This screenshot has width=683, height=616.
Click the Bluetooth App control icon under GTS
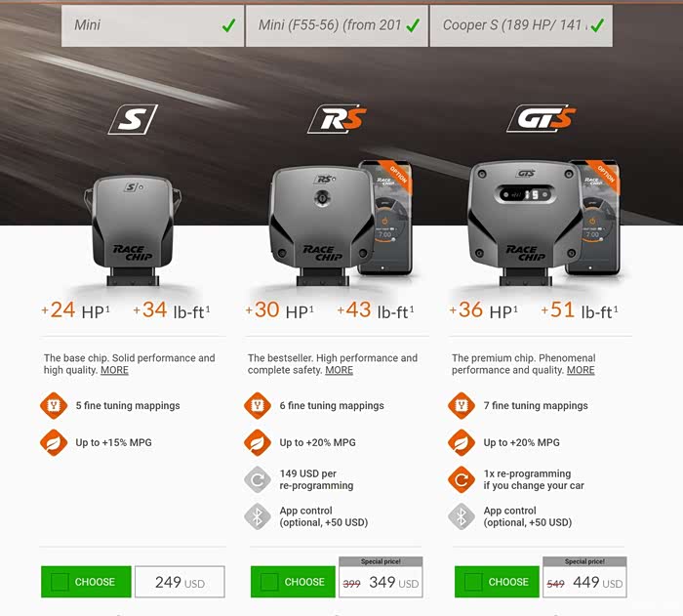(462, 516)
